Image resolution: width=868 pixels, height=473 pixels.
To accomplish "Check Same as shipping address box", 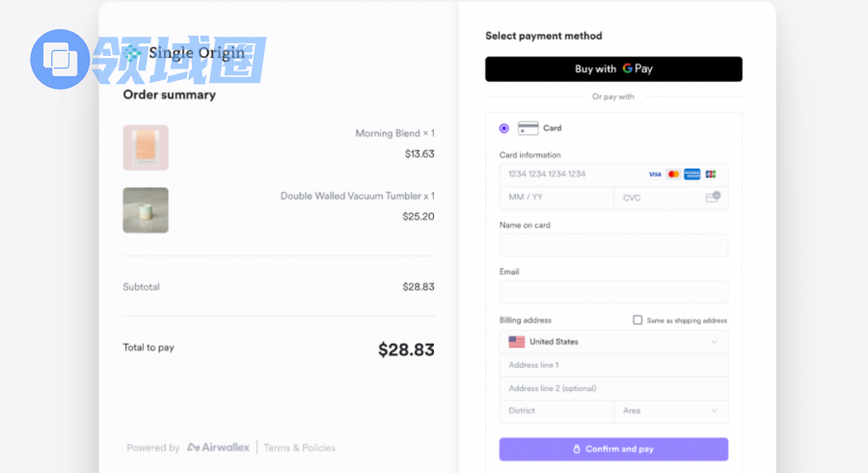I will 637,320.
